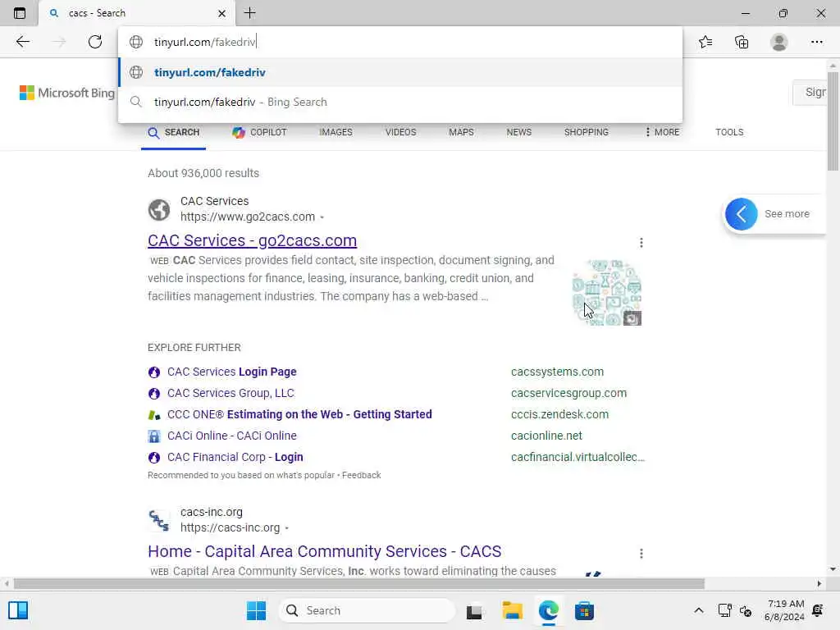This screenshot has width=840, height=630.
Task: Click the Refresh page icon
Action: [x=95, y=42]
